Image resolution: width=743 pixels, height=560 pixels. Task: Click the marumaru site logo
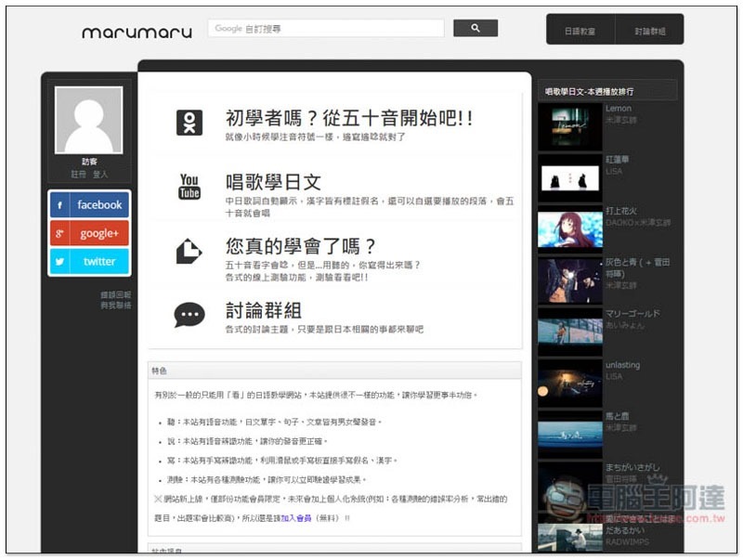point(137,33)
